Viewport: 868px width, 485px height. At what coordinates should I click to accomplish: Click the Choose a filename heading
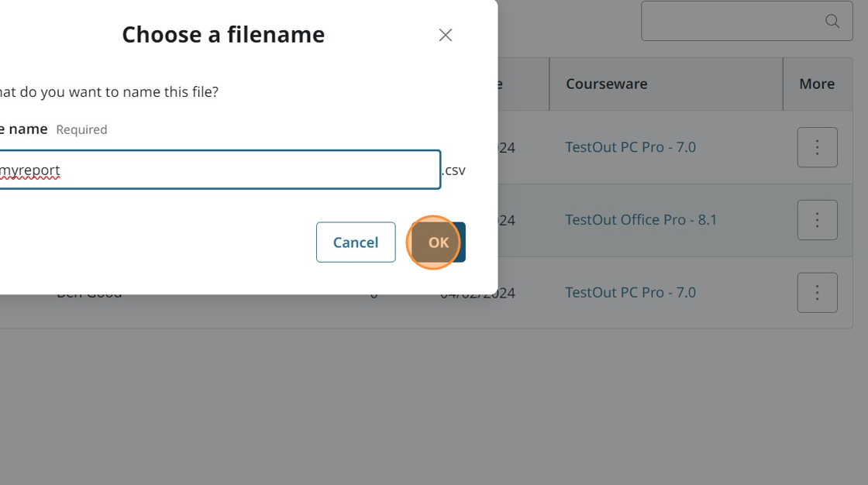(223, 35)
